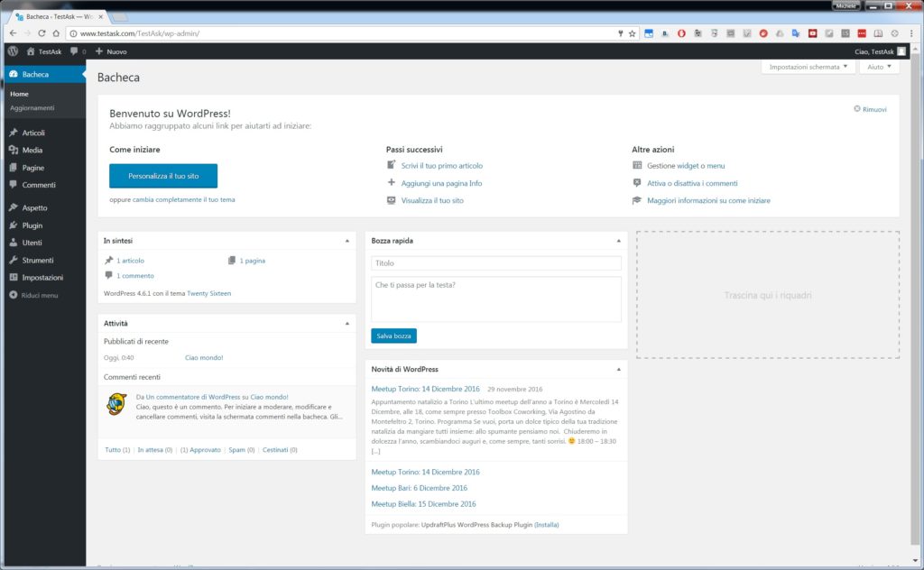This screenshot has height=570, width=924.
Task: Open the Meetup Biella: 15 Dicembre 2016 link
Action: (x=423, y=503)
